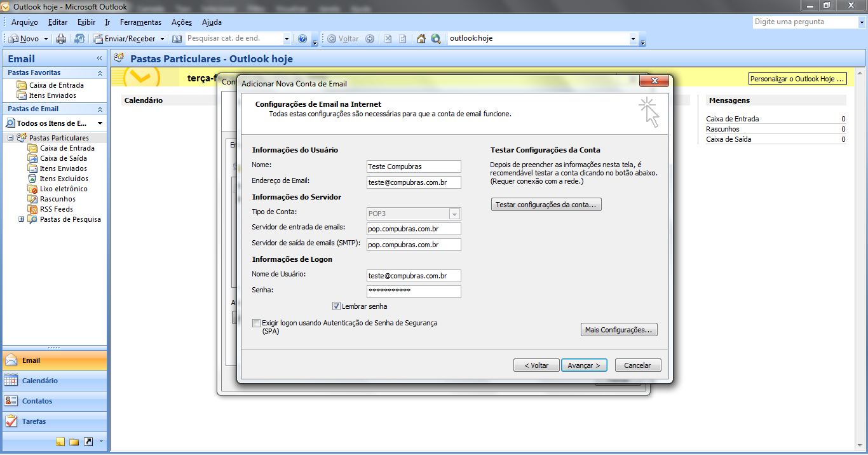Image resolution: width=868 pixels, height=455 pixels.
Task: Open the address book icon
Action: click(177, 39)
